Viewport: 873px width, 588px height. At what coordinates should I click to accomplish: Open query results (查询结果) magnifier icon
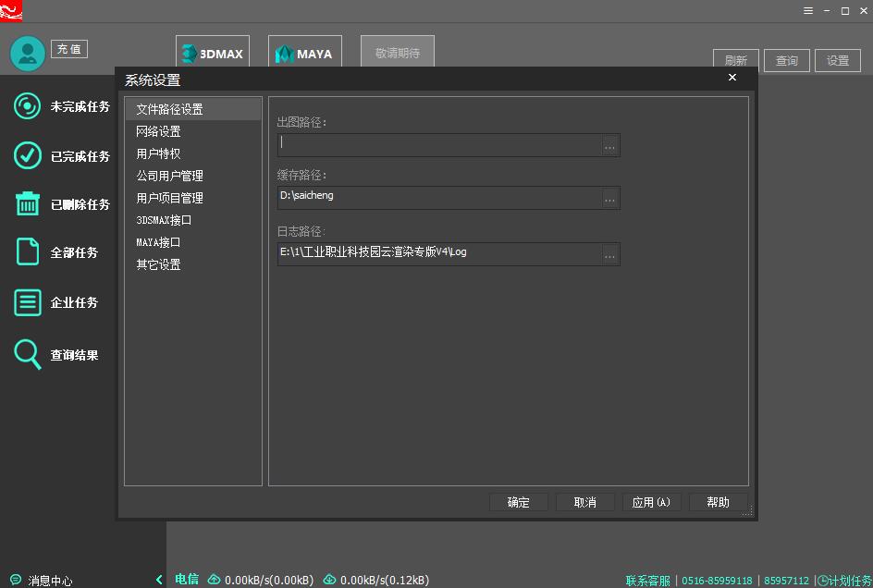pyautogui.click(x=28, y=354)
